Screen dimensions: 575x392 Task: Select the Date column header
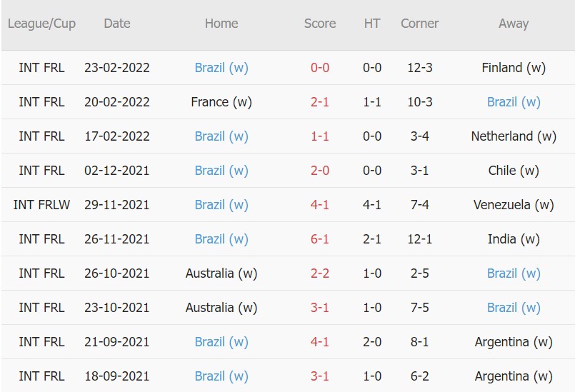point(117,24)
